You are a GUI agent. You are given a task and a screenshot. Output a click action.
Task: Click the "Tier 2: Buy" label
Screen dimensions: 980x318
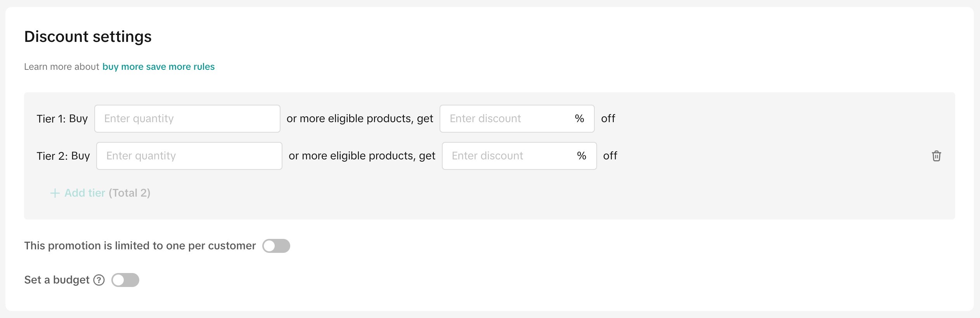[63, 156]
